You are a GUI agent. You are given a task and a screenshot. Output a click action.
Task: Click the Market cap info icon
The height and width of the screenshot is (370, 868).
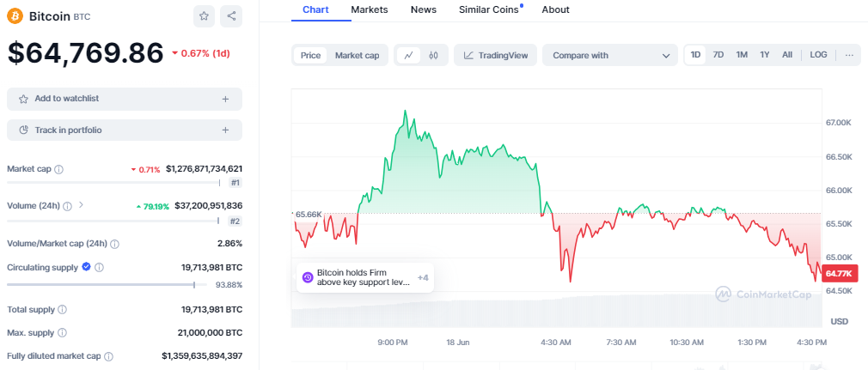(x=59, y=168)
